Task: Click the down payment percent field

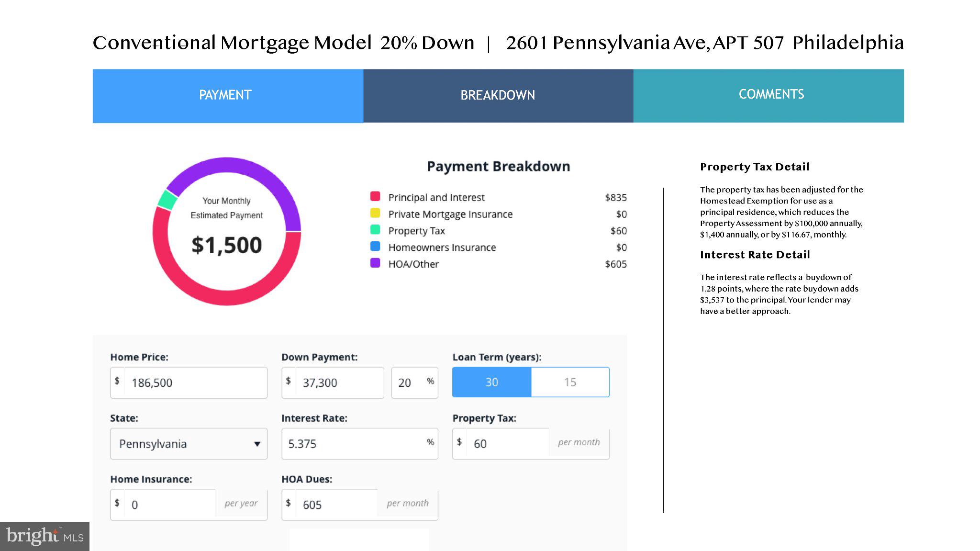Action: 414,382
